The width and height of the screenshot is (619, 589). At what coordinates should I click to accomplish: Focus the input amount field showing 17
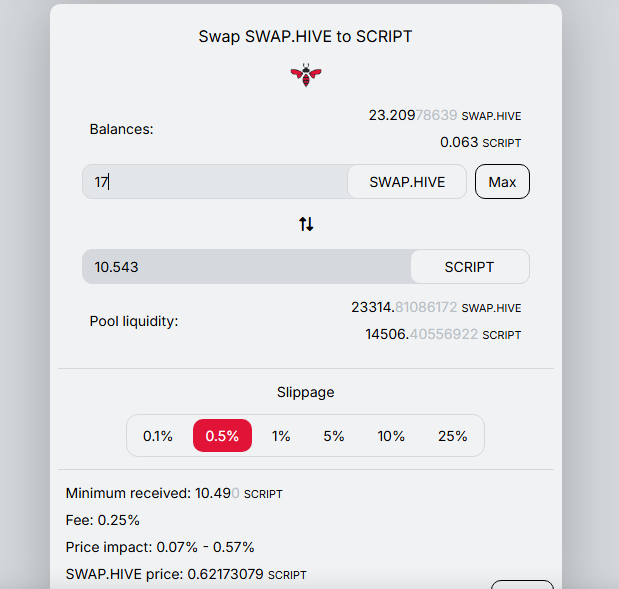pos(215,182)
